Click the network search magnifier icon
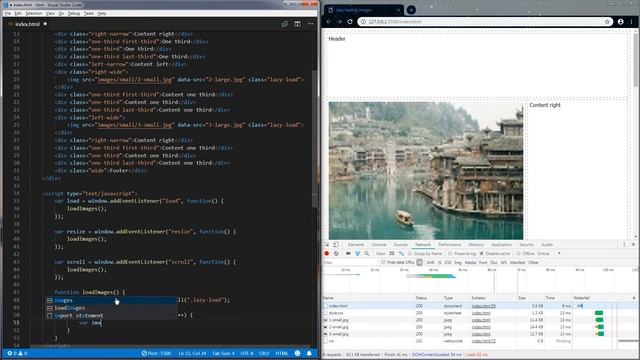 click(x=367, y=253)
